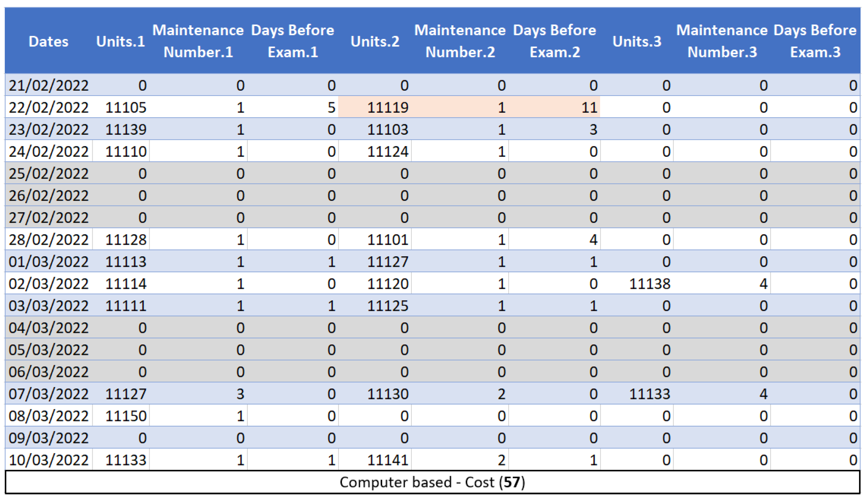Click the Units.2 column header
Image resolution: width=868 pixels, height=504 pixels.
(375, 41)
